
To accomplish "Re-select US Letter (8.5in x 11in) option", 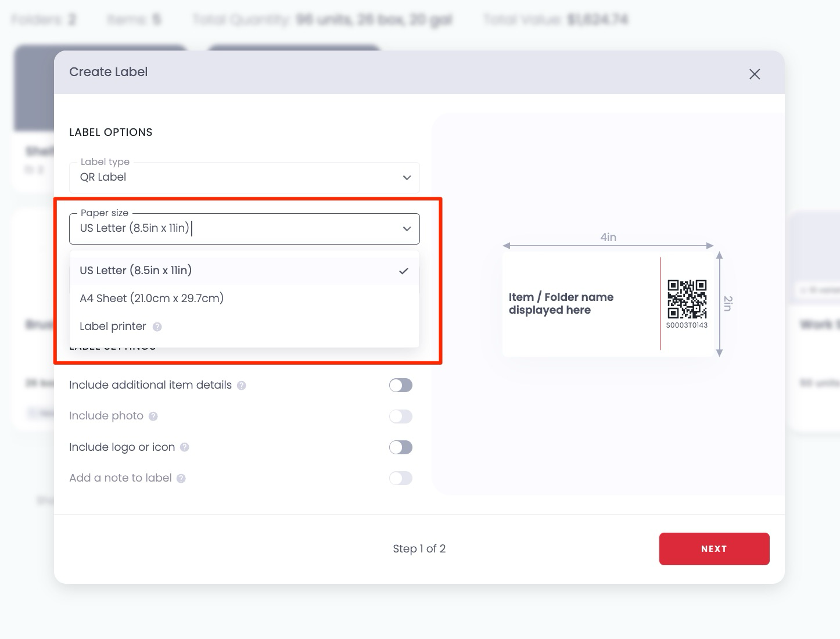I will [x=135, y=270].
